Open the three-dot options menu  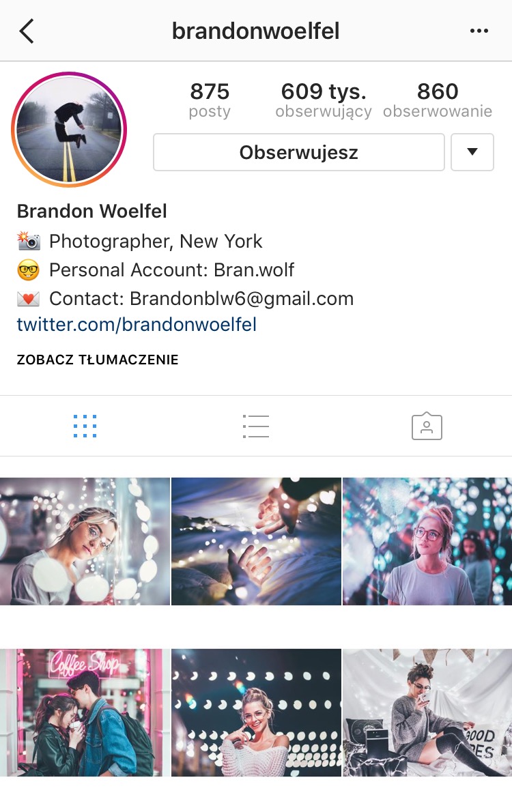[x=479, y=31]
